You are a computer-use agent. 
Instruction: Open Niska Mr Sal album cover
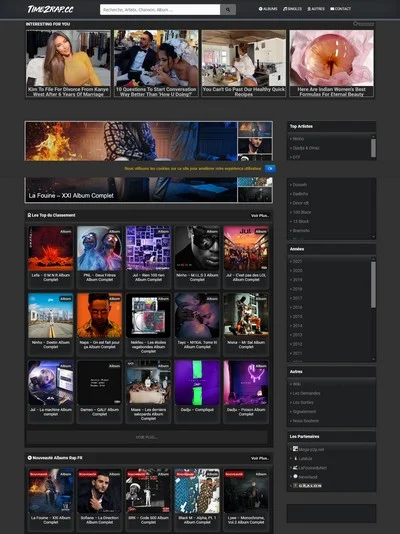[x=246, y=316]
